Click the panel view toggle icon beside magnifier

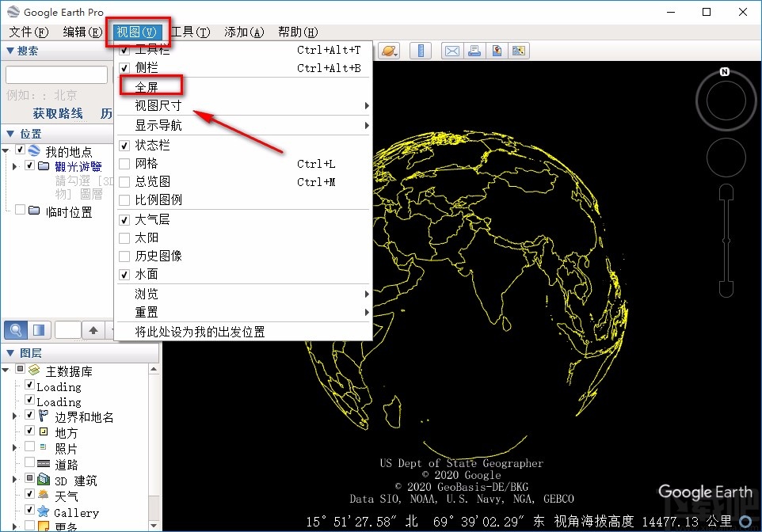coord(39,330)
